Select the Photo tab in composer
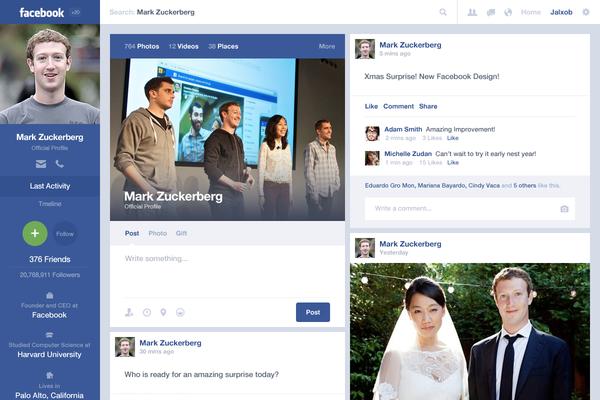The height and width of the screenshot is (400, 600). click(x=158, y=233)
